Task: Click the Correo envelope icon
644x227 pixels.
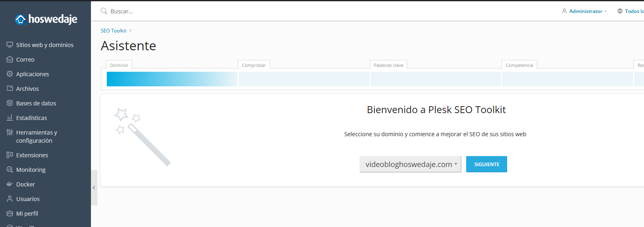Action: [x=10, y=59]
